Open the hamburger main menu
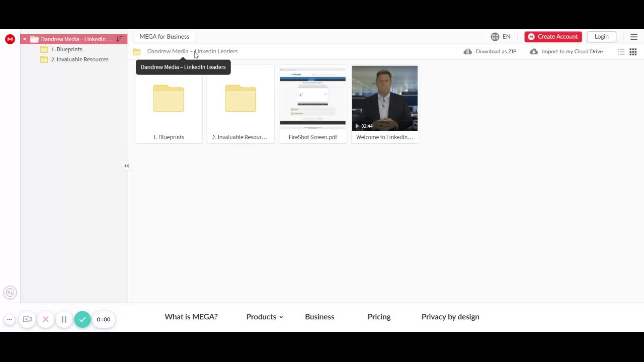Screen dimensions: 644x362 point(634,37)
